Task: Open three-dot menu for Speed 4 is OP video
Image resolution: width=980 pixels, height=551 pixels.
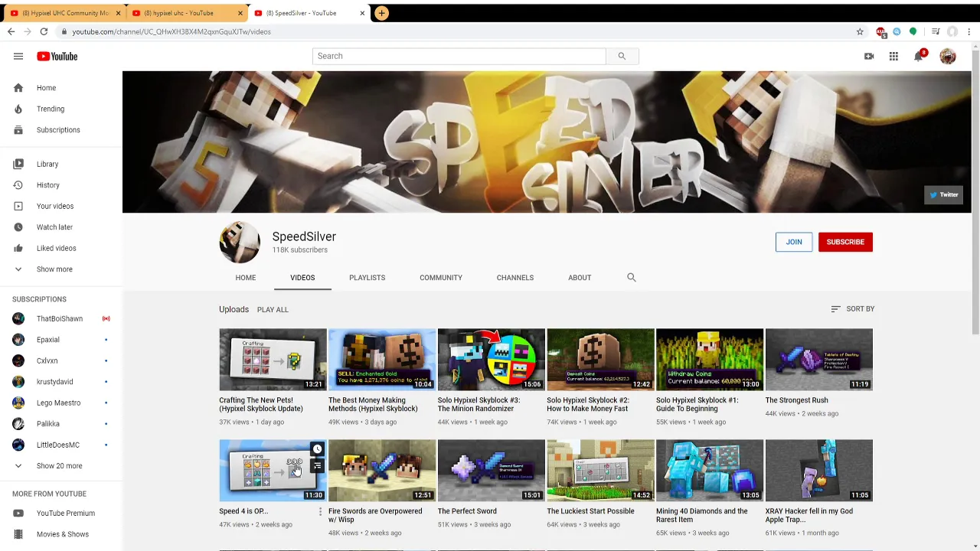Action: tap(320, 511)
